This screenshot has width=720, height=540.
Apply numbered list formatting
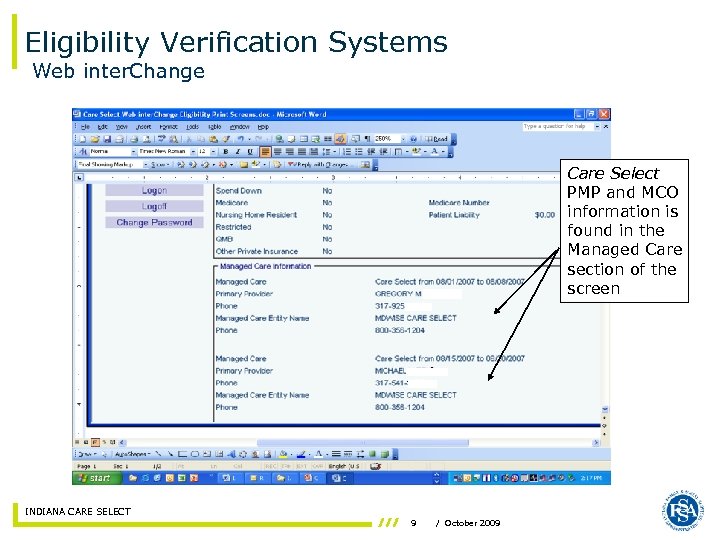coord(347,152)
